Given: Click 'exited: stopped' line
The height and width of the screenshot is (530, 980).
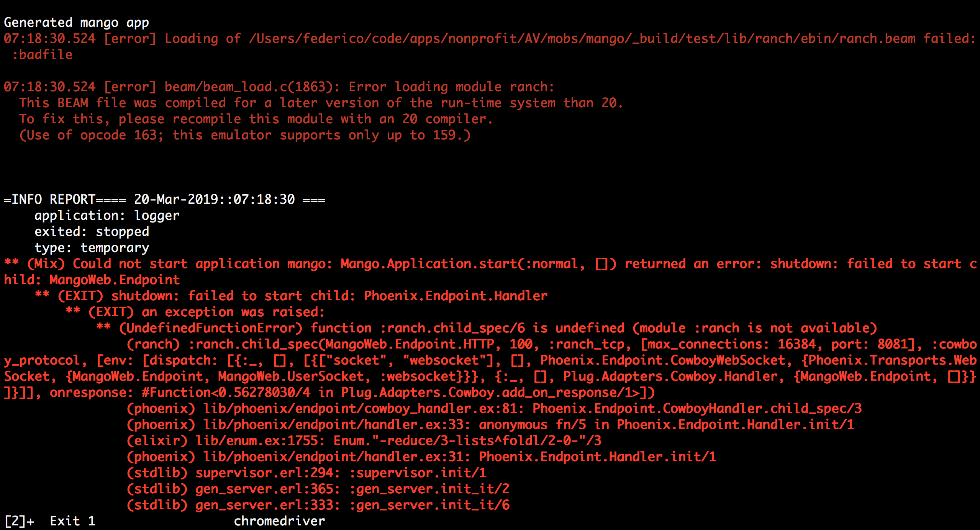Looking at the screenshot, I should (x=92, y=232).
